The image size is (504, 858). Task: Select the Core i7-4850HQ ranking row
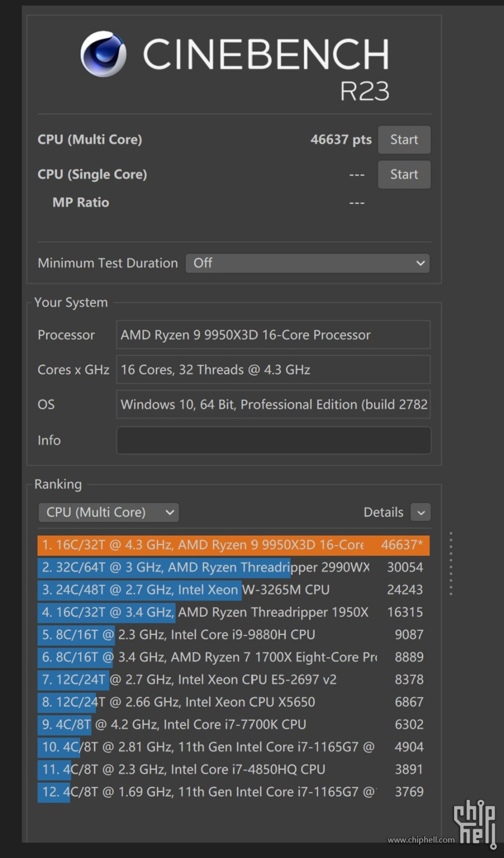(x=233, y=769)
